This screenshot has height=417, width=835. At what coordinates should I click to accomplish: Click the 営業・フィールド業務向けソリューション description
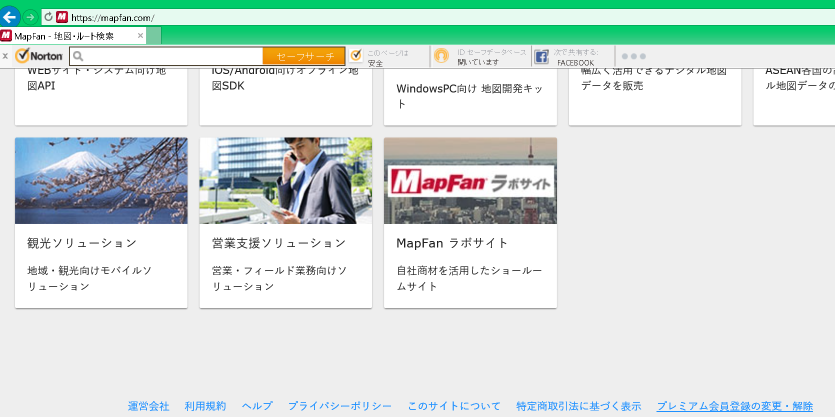[x=279, y=279]
